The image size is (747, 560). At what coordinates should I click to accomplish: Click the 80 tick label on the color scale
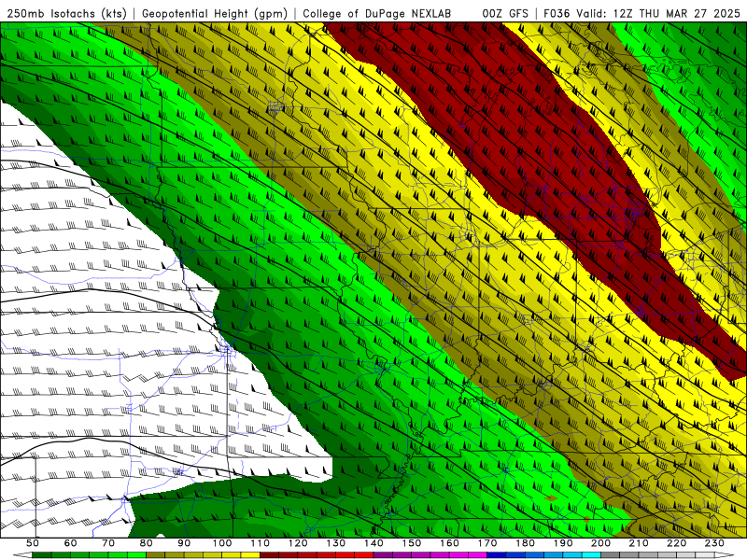146,543
